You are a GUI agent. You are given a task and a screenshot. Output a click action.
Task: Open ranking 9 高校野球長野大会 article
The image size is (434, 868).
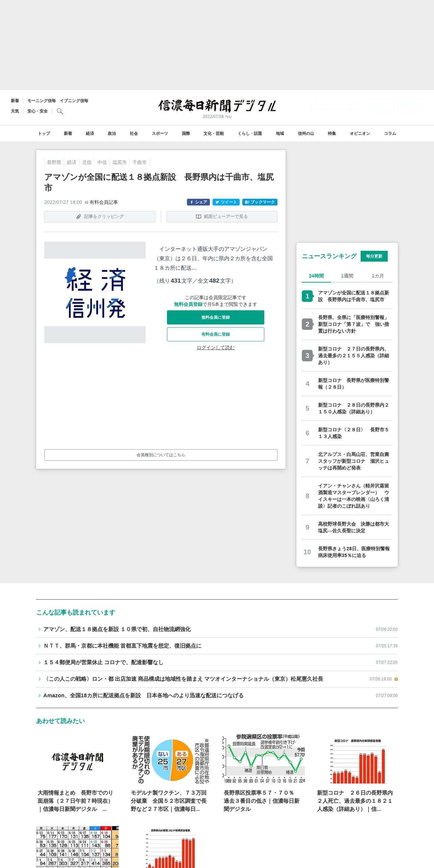tap(347, 527)
